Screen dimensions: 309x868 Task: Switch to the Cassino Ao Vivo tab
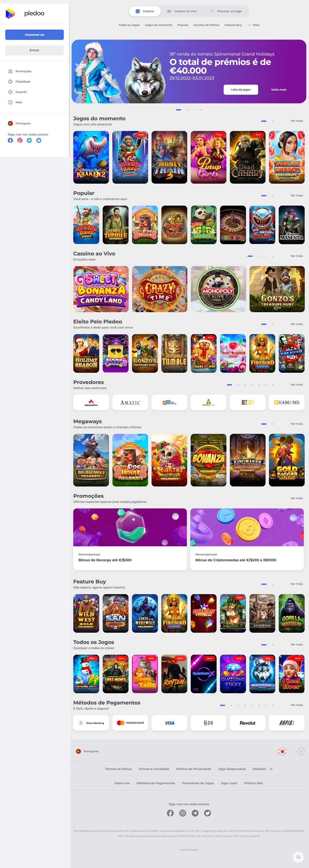(x=182, y=11)
